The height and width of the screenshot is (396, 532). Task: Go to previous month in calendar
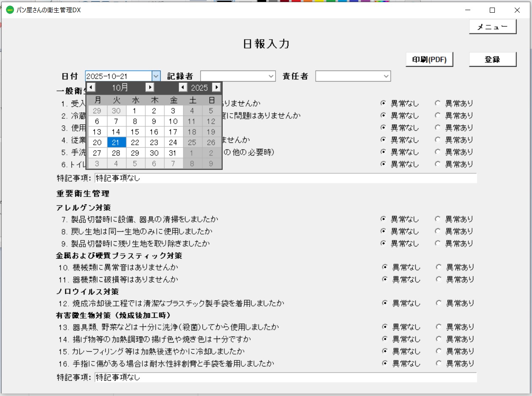pyautogui.click(x=91, y=87)
